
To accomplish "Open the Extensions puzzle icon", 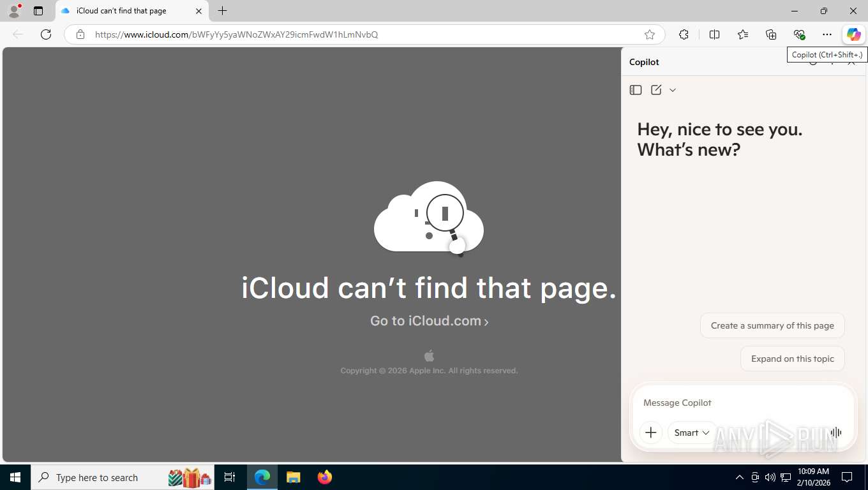I will 684,34.
